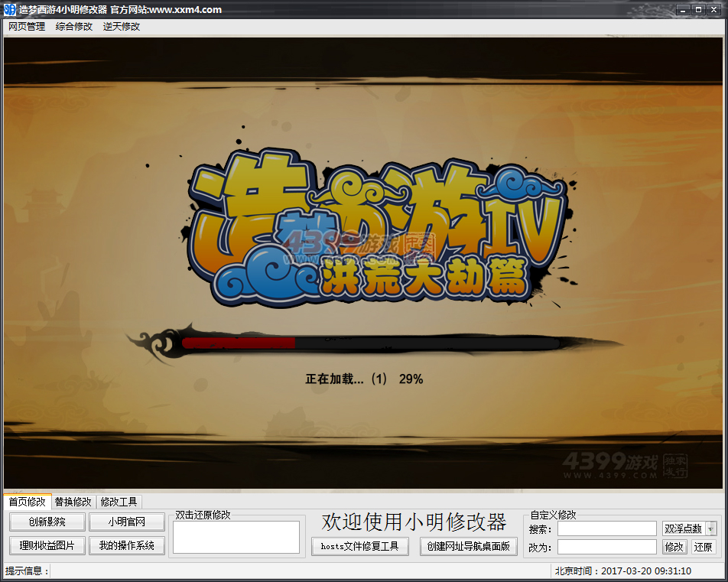Click the 欢迎使用小明修改器 text
Viewport: 728px width, 582px height.
pyautogui.click(x=414, y=522)
